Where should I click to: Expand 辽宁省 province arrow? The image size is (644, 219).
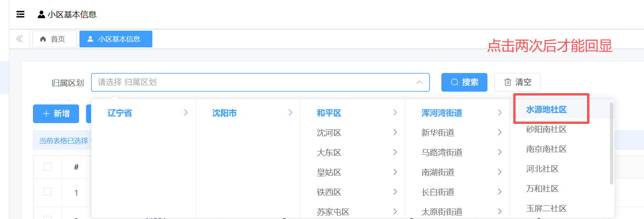[186, 113]
